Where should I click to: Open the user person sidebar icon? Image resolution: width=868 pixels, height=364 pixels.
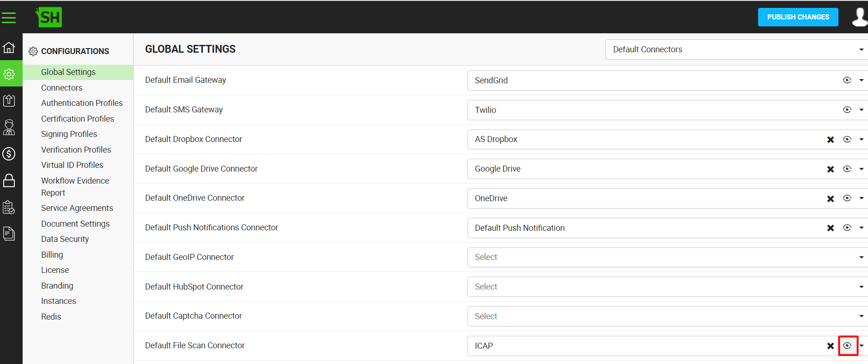pos(9,127)
